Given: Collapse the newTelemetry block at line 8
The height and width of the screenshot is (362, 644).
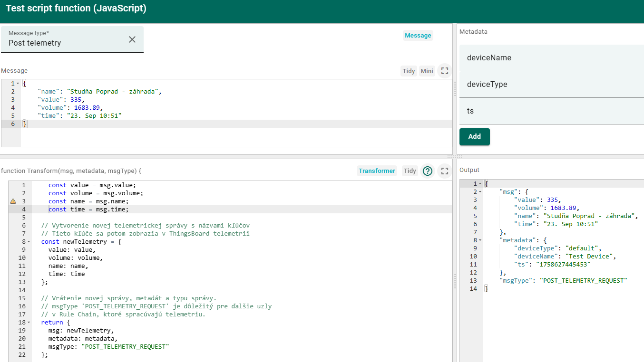Looking at the screenshot, I should 29,242.
